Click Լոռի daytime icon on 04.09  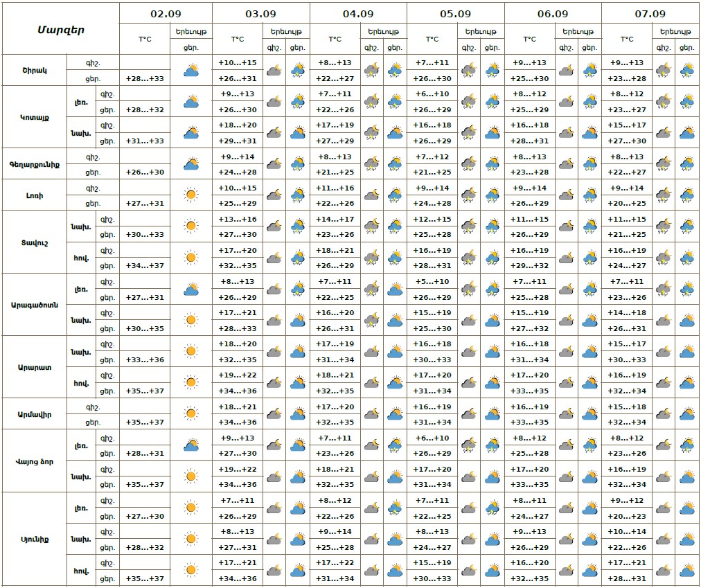[396, 195]
